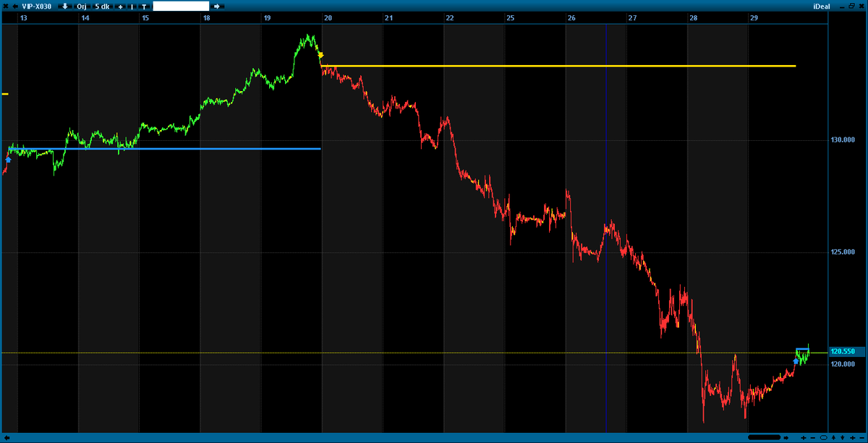Click the oval auto-fit icon in the status bar
Viewport: 868px width, 443px height.
pyautogui.click(x=823, y=437)
